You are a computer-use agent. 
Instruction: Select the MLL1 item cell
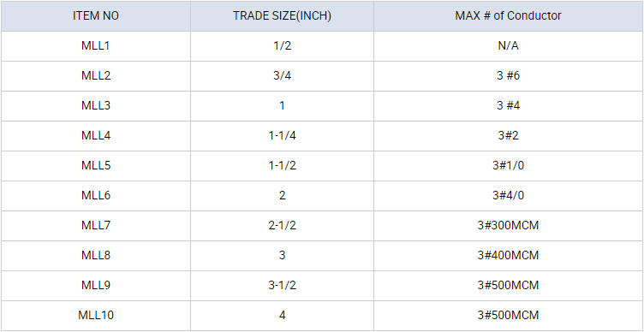[96, 46]
